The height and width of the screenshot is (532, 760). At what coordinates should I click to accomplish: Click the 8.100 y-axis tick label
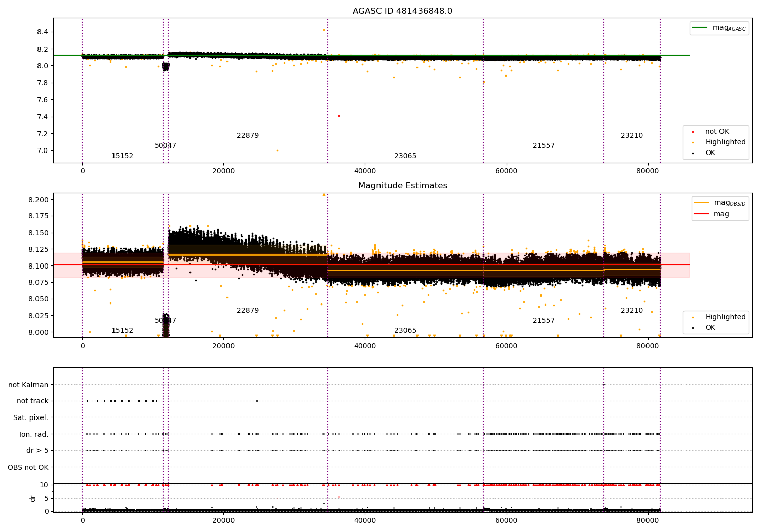tap(39, 266)
